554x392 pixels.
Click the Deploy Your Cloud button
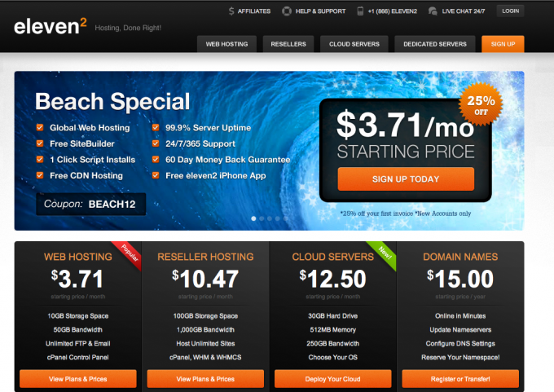click(x=333, y=379)
